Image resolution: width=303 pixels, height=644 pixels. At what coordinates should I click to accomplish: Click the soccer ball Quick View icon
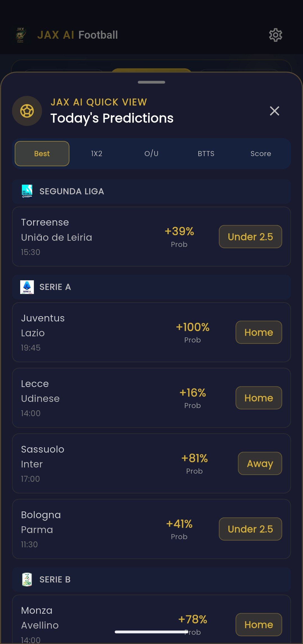coord(27,111)
